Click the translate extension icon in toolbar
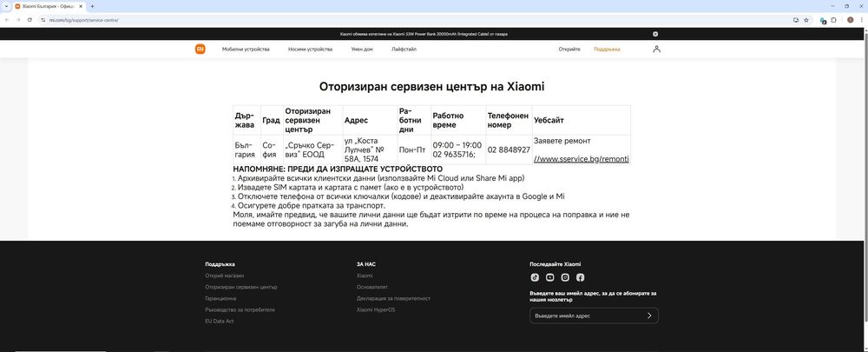 tap(823, 20)
